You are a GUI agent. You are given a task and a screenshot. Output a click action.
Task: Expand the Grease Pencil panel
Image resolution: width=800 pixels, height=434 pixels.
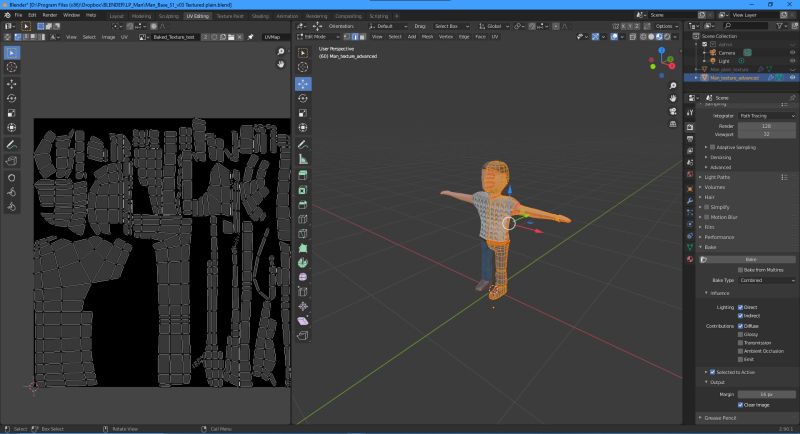(720, 418)
